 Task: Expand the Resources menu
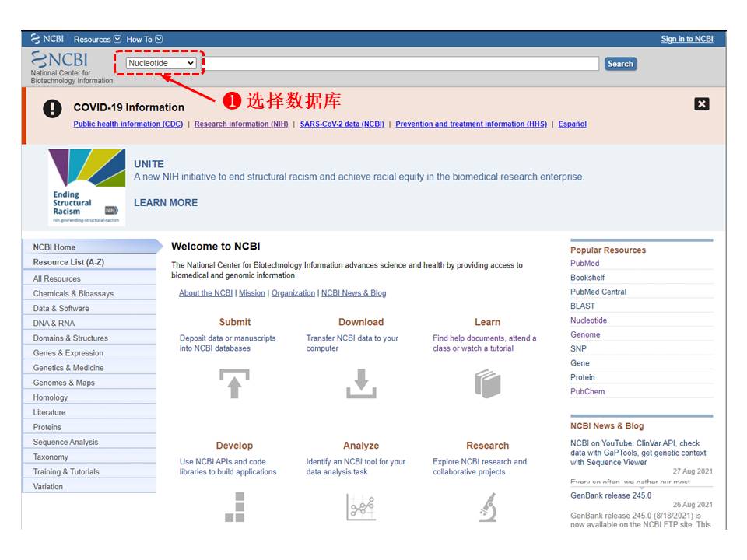click(97, 39)
